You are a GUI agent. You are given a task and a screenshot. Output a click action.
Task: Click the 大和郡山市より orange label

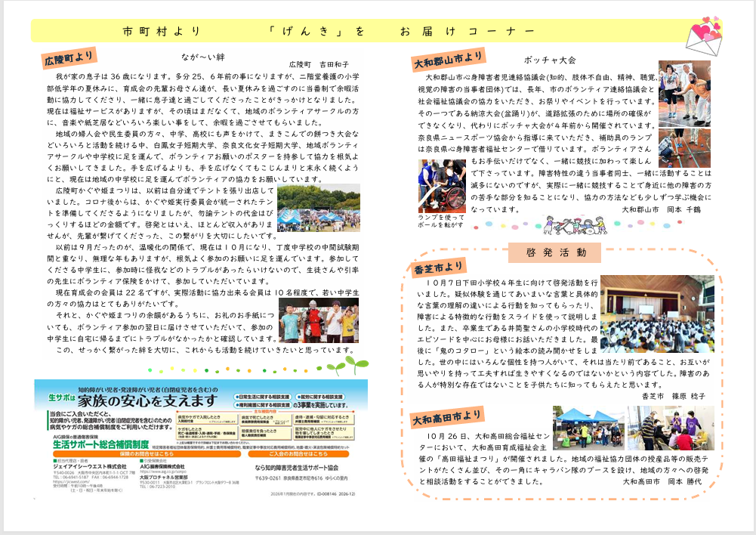pos(447,59)
